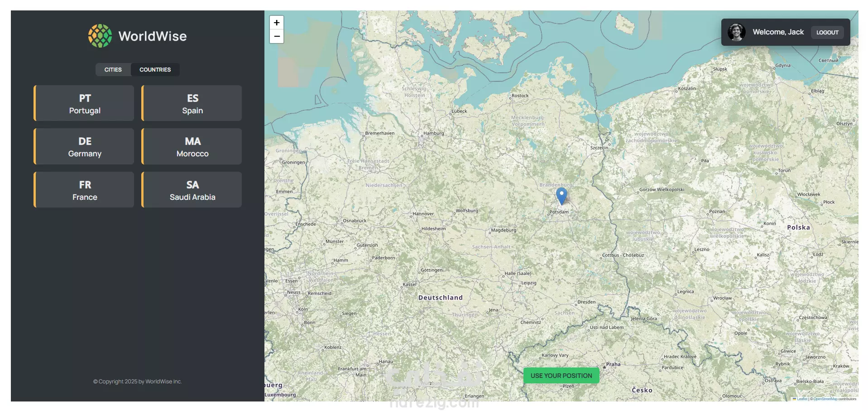
Task: Select the Spain country card
Action: click(192, 103)
